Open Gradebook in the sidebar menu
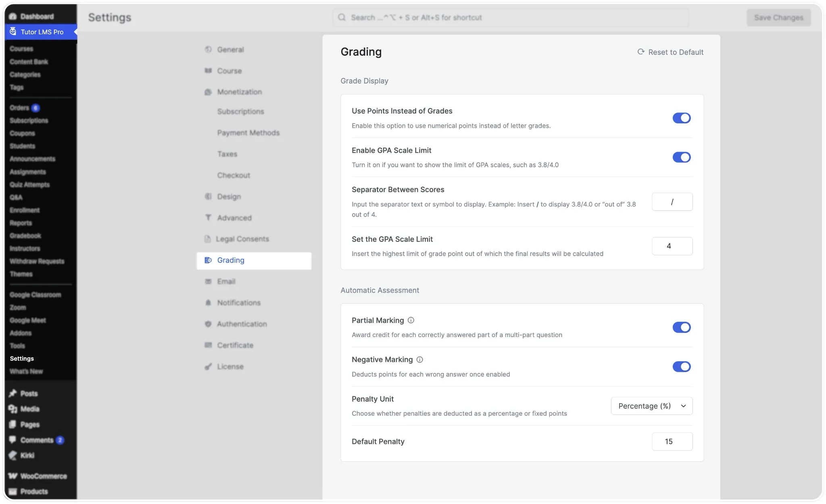 point(25,235)
